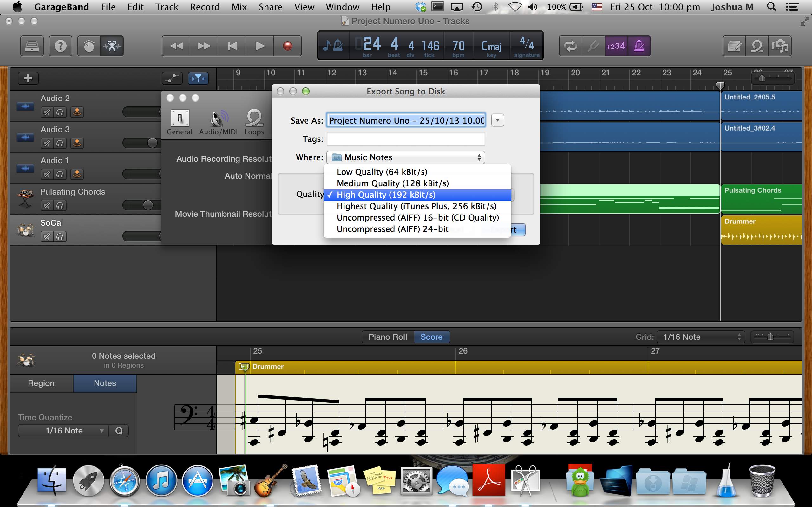Click the red Record button

287,46
